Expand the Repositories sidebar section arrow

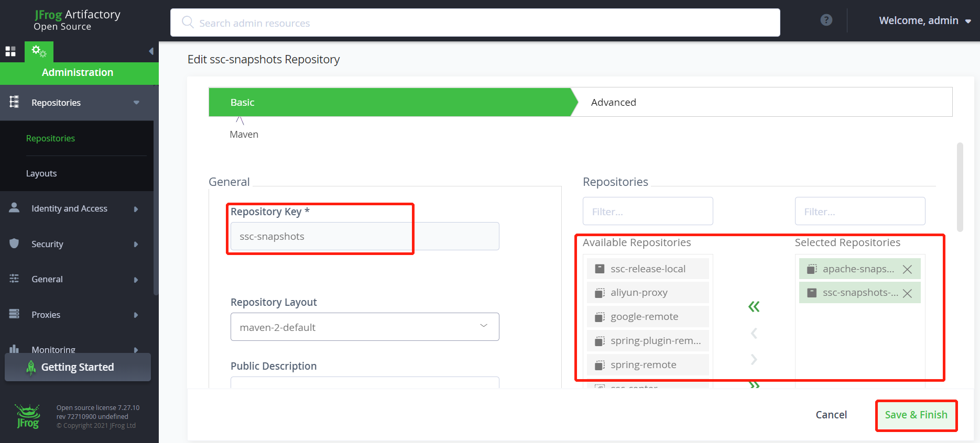[x=136, y=103]
